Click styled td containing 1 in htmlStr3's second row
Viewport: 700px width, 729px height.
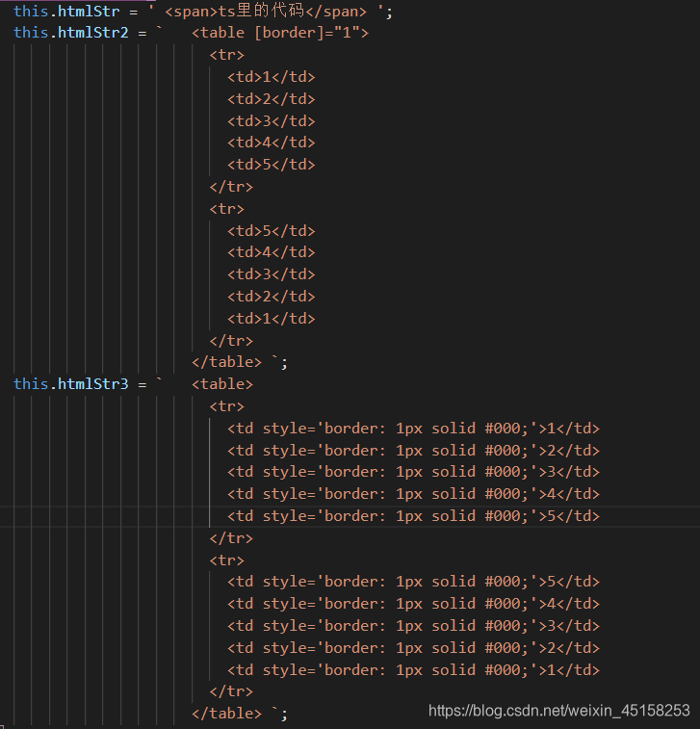pyautogui.click(x=413, y=670)
